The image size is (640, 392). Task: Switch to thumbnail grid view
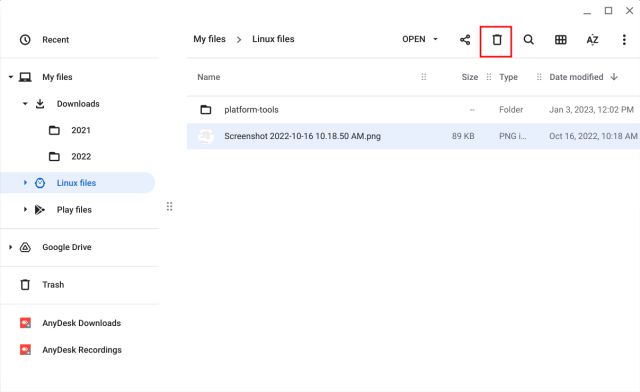point(560,40)
